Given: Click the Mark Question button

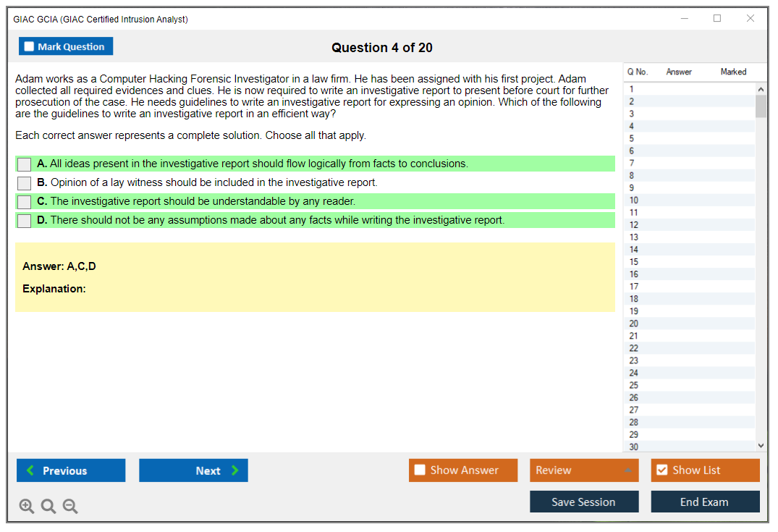Looking at the screenshot, I should point(66,46).
